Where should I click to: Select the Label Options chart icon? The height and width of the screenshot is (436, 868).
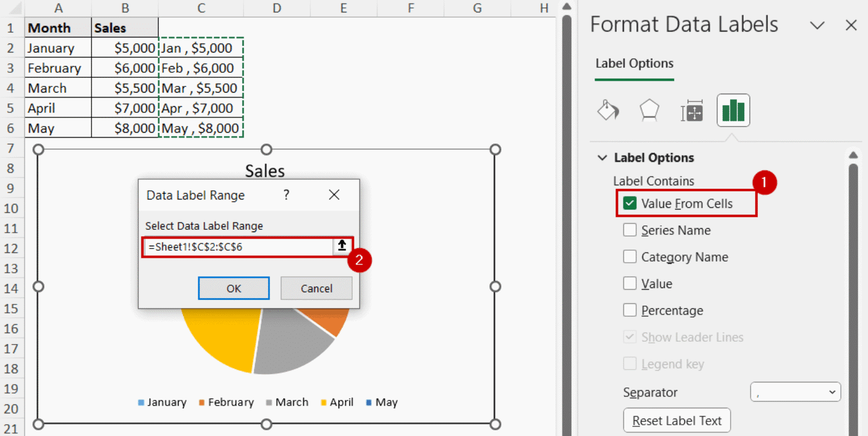click(x=733, y=110)
